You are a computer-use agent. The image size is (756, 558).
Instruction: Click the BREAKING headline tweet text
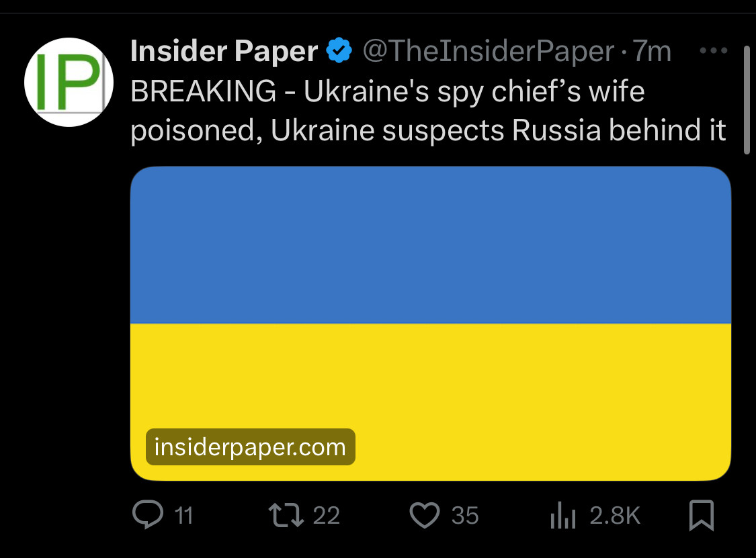pyautogui.click(x=427, y=111)
